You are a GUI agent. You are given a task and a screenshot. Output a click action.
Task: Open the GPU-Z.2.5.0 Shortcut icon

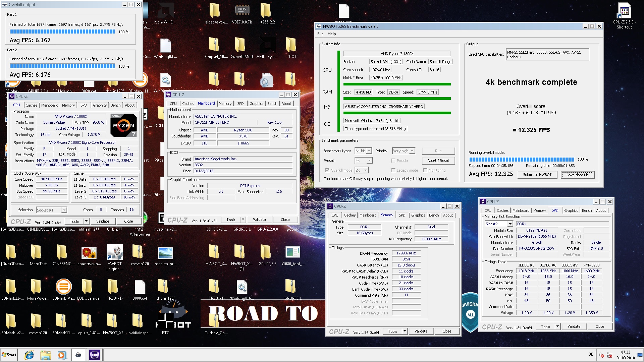tap(624, 15)
